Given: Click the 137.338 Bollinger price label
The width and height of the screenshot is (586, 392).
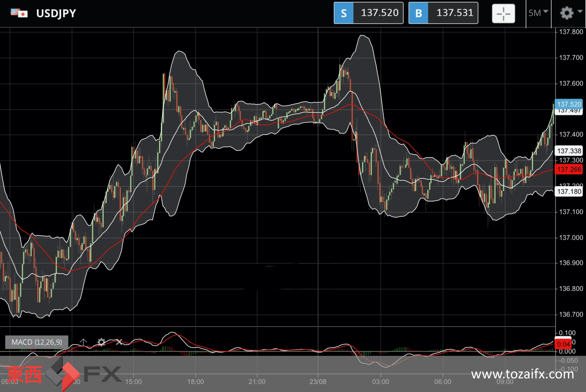Looking at the screenshot, I should click(x=569, y=151).
